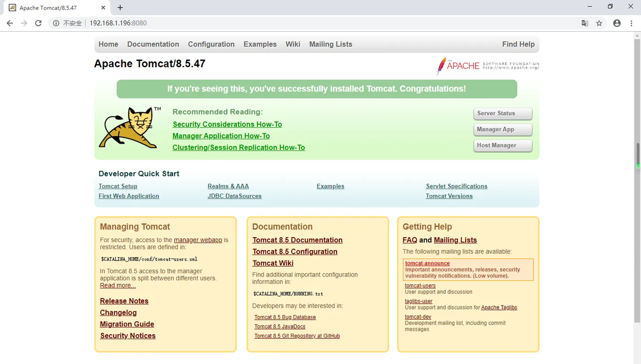Viewport: 641px width, 364px height.
Task: Open Configuration in the navigation bar
Action: point(211,44)
